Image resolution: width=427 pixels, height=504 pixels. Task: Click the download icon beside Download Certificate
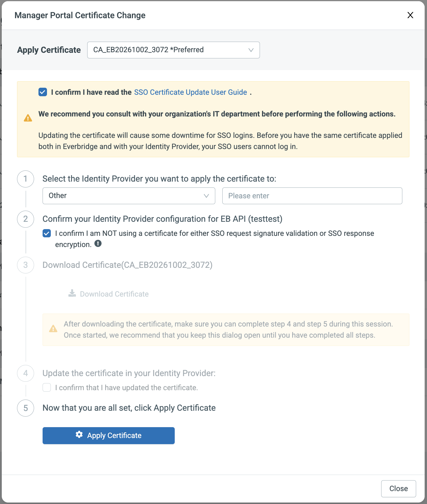(x=72, y=293)
